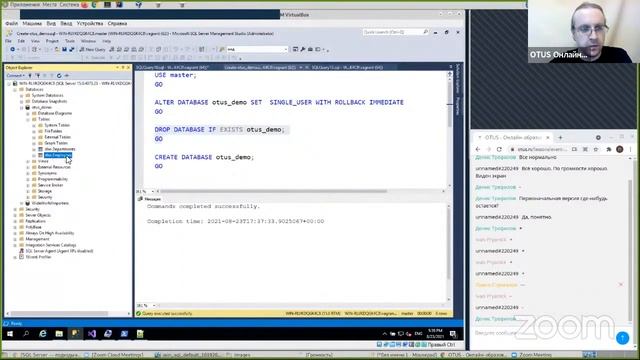Open the SSMS Window menu
The image size is (640, 360).
click(88, 41)
